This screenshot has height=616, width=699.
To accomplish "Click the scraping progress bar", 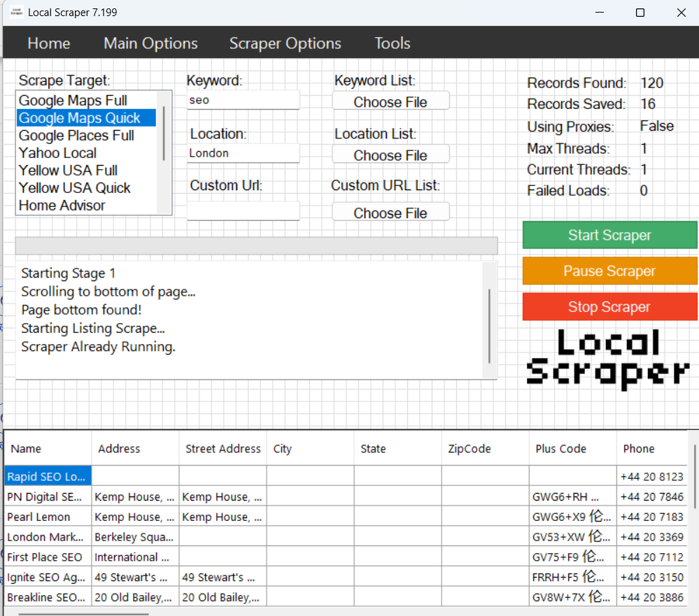I will pyautogui.click(x=257, y=246).
